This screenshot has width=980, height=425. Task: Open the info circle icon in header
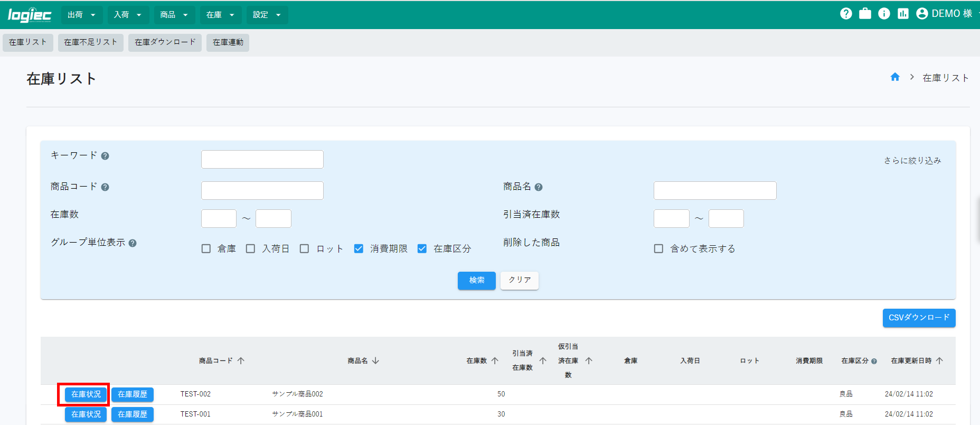coord(884,14)
